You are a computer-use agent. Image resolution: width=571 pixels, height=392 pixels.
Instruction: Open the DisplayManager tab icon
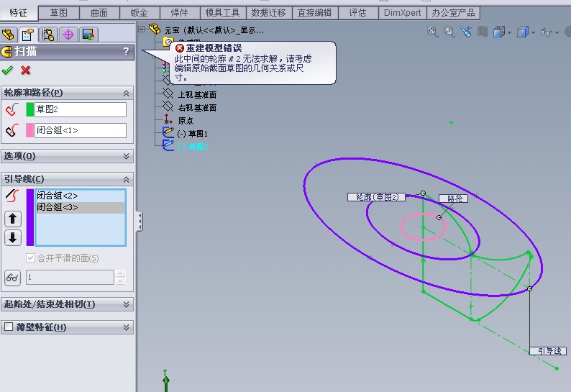pyautogui.click(x=88, y=35)
